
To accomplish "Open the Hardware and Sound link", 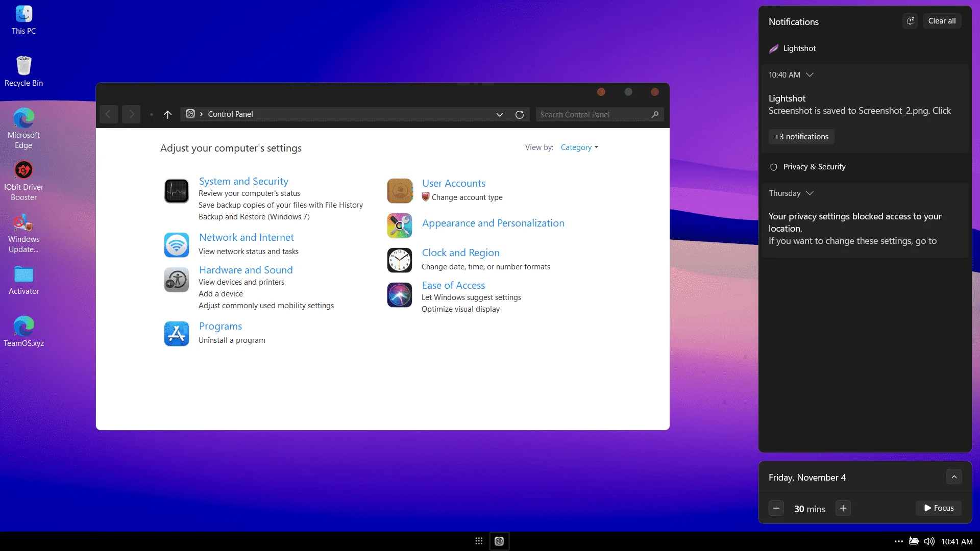I will pos(246,270).
